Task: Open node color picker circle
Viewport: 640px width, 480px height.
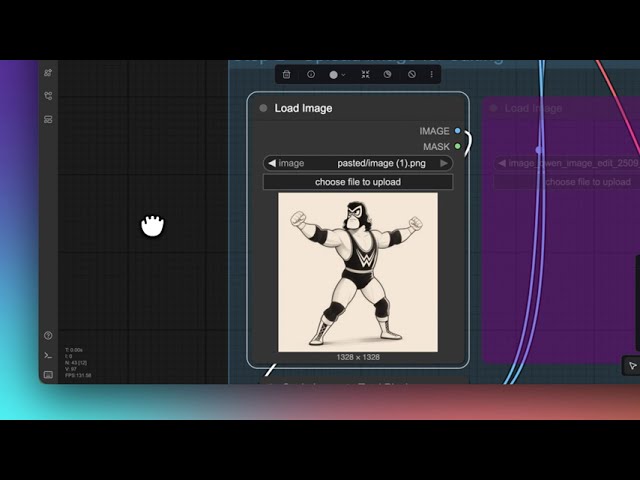Action: (x=333, y=75)
